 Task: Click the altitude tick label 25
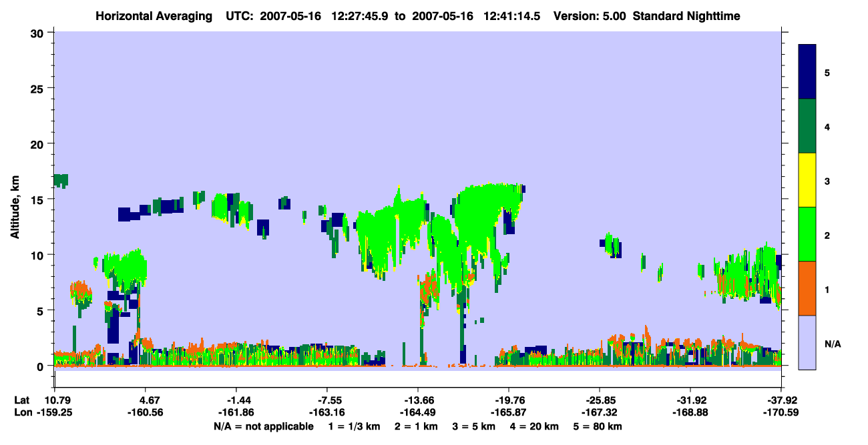click(x=39, y=88)
